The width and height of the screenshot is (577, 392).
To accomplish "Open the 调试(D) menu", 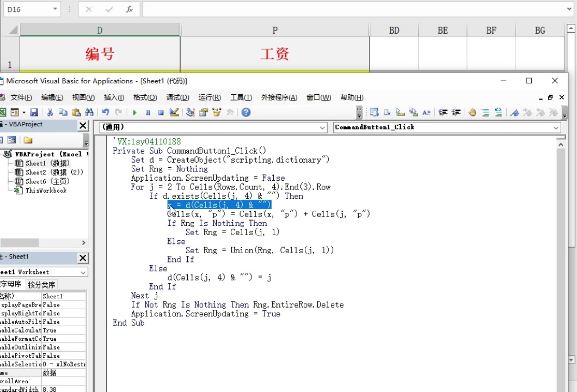I will 177,97.
